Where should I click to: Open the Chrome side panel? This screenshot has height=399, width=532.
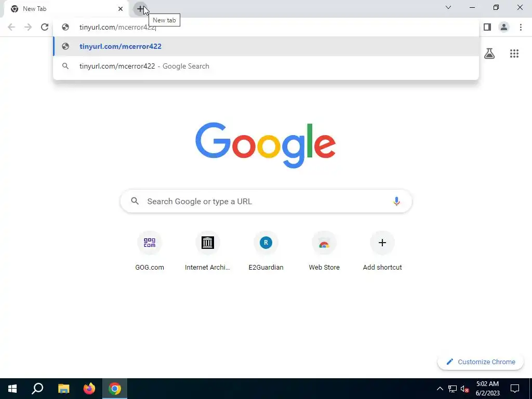tap(487, 27)
